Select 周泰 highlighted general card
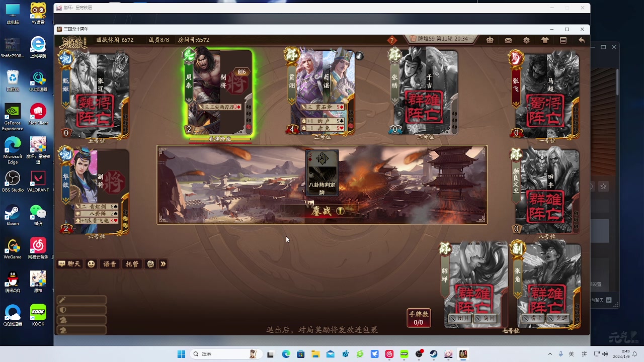 coord(218,93)
